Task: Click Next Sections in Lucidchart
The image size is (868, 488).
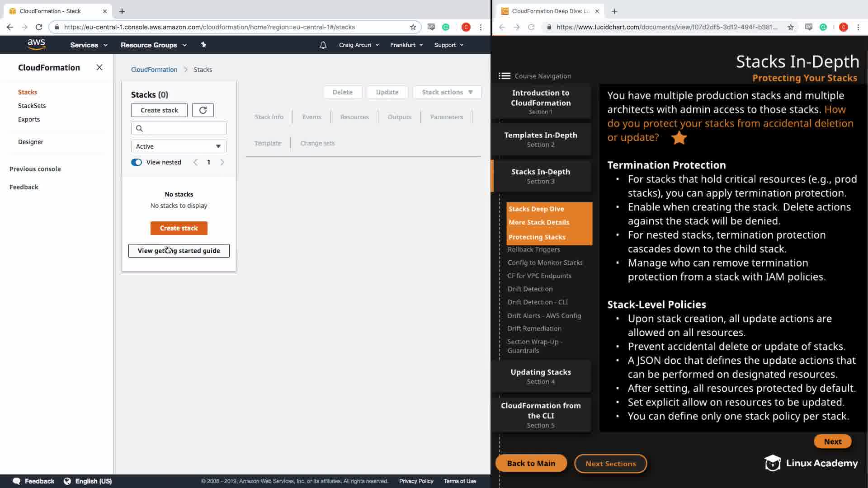Action: coord(610,464)
